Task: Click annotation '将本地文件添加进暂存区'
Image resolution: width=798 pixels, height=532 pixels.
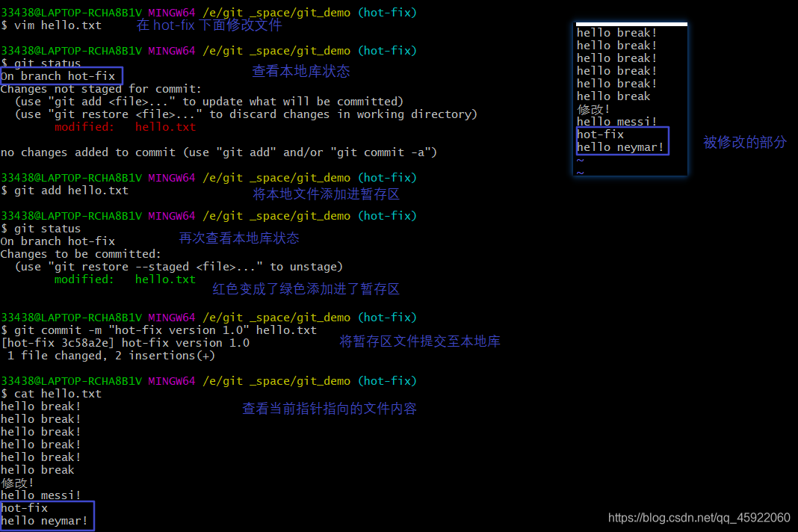Action: click(327, 194)
